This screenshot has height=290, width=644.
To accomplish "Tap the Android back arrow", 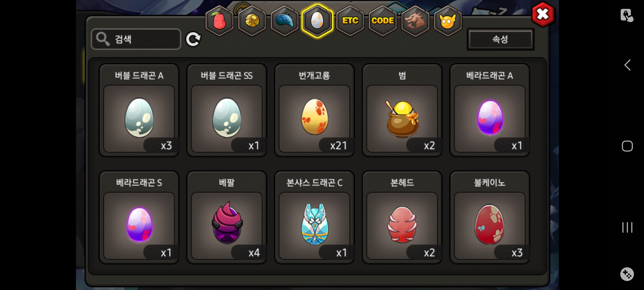I will (x=627, y=65).
